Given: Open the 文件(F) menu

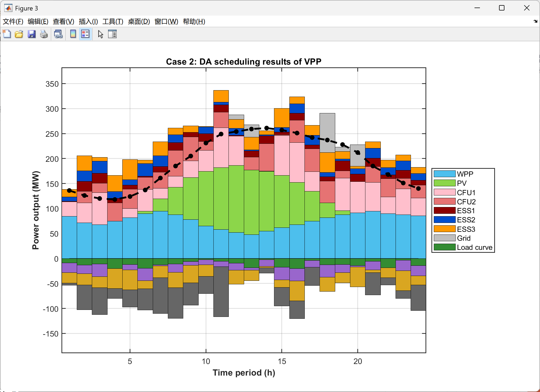Looking at the screenshot, I should pos(13,22).
